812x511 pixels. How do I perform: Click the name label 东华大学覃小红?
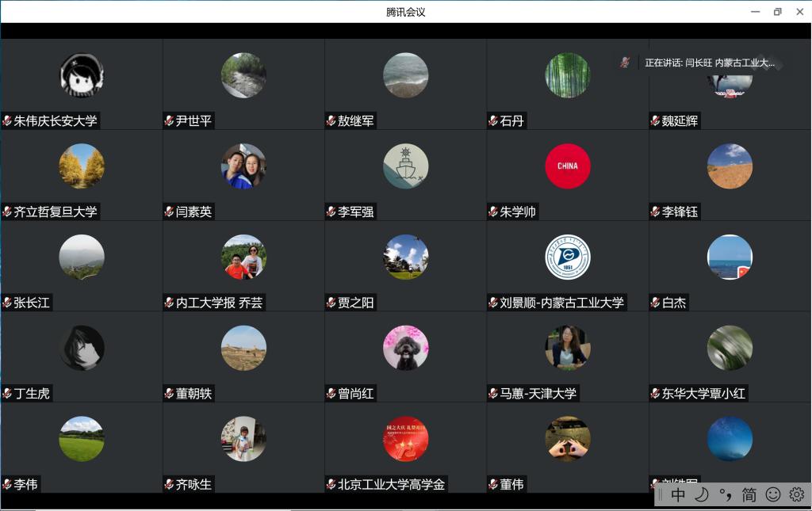pyautogui.click(x=703, y=394)
